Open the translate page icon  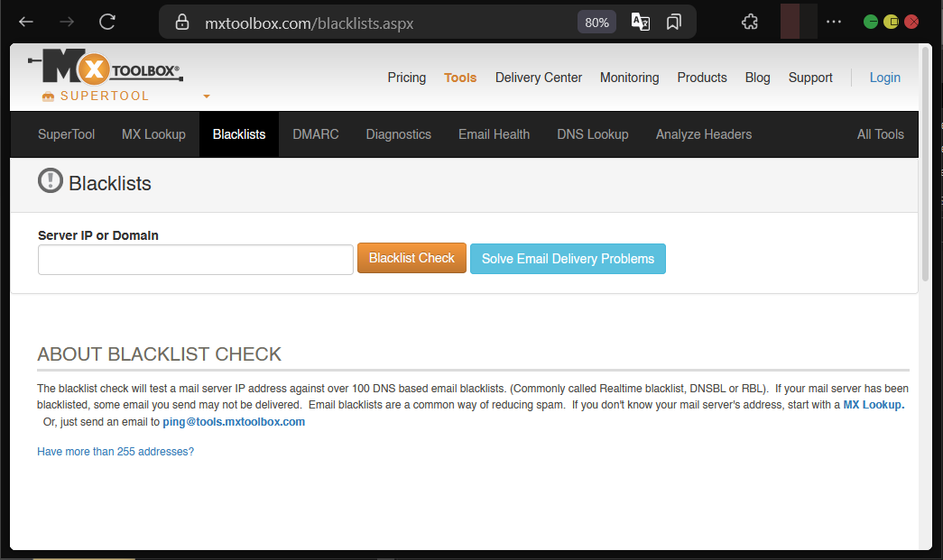[640, 23]
